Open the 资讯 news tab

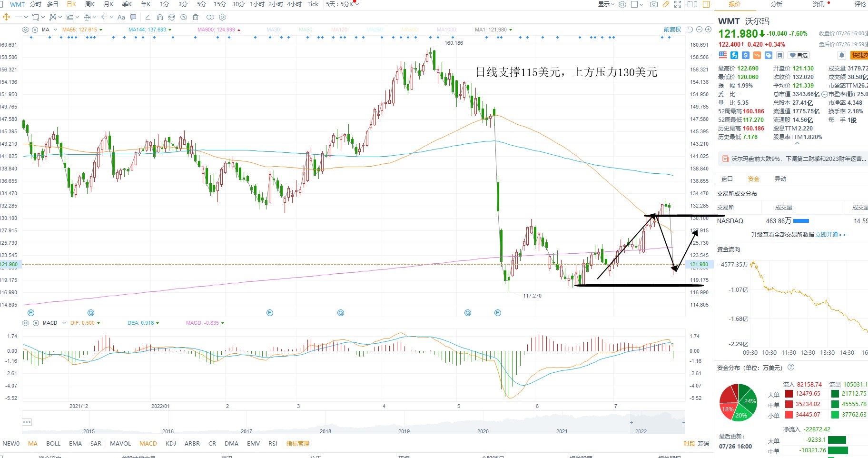tap(819, 4)
